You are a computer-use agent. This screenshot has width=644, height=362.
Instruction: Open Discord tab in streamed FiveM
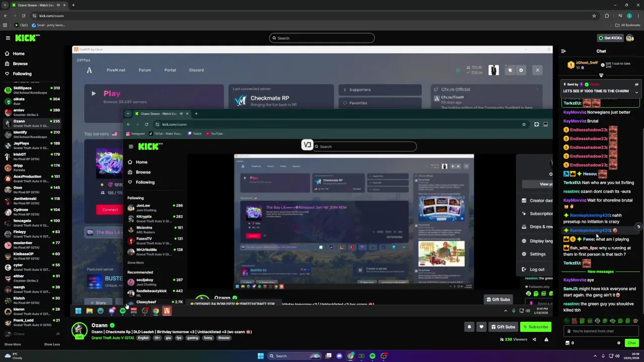pyautogui.click(x=196, y=70)
